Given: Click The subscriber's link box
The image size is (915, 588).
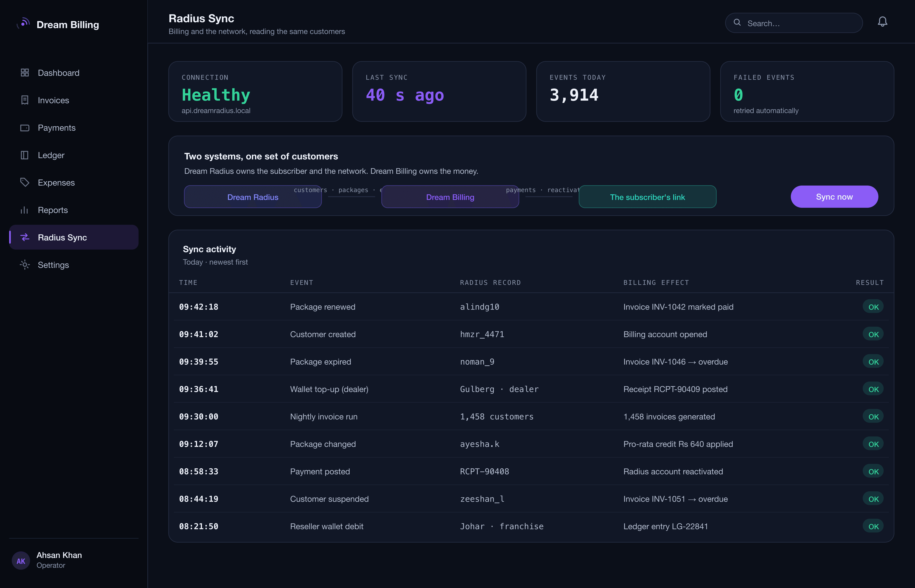Looking at the screenshot, I should coord(647,197).
